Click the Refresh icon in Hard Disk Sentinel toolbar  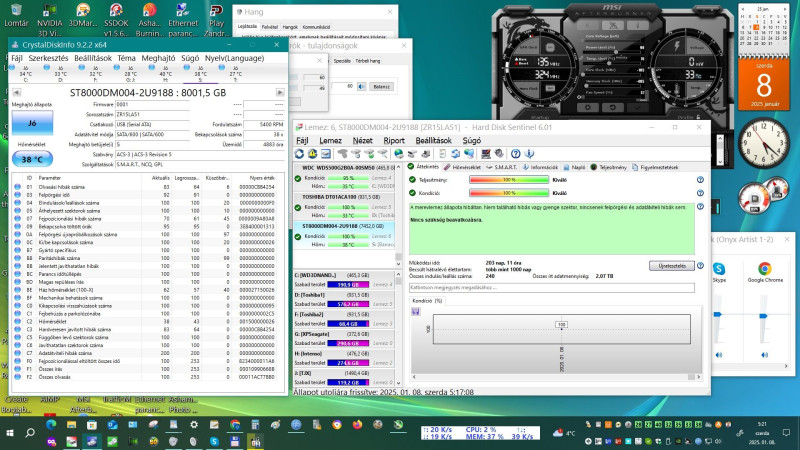point(299,154)
